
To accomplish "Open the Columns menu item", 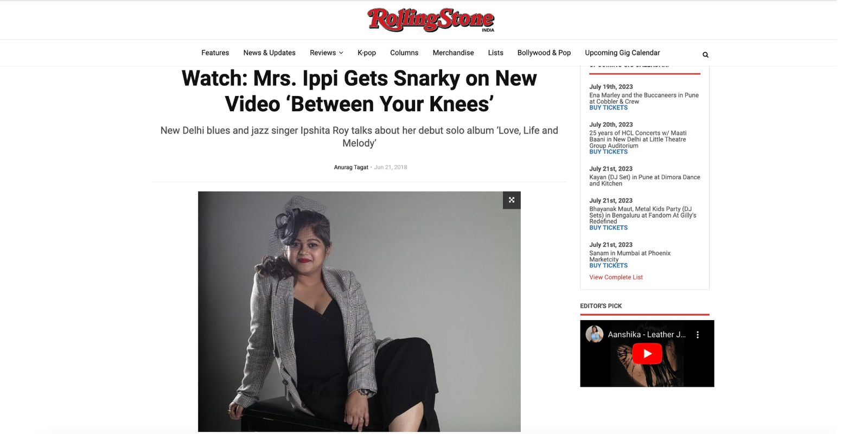I will 404,53.
